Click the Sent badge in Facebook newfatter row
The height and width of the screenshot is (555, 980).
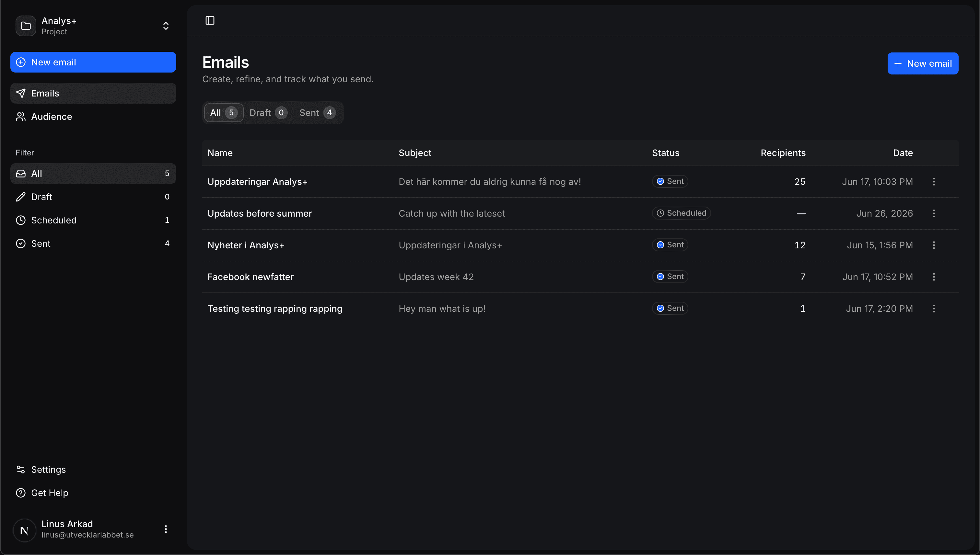(670, 276)
